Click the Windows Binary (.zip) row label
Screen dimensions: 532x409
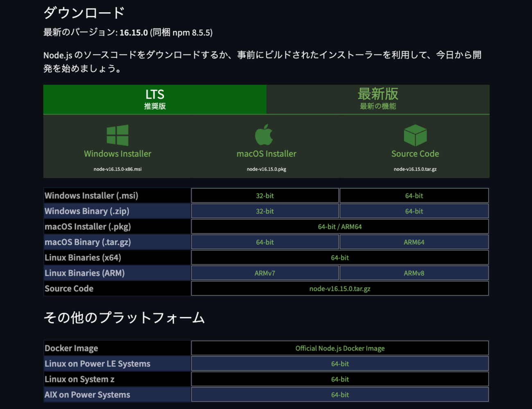pos(87,211)
